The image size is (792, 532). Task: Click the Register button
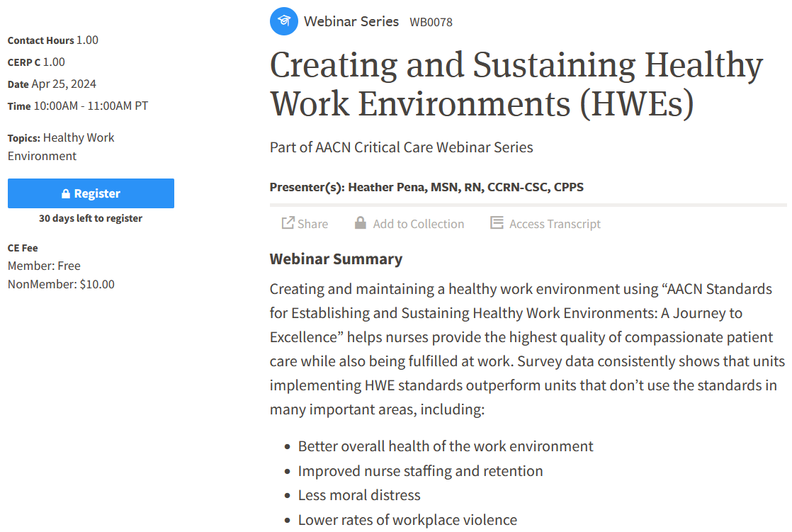click(x=91, y=193)
